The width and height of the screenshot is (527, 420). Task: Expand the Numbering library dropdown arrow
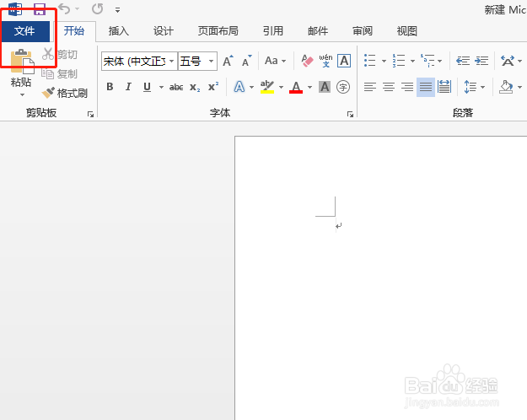click(x=412, y=62)
